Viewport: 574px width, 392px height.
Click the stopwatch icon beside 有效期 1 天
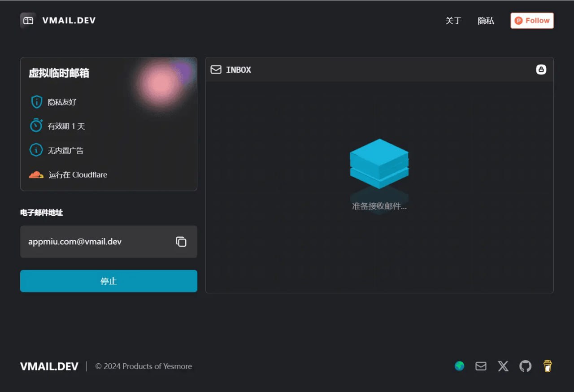click(36, 126)
